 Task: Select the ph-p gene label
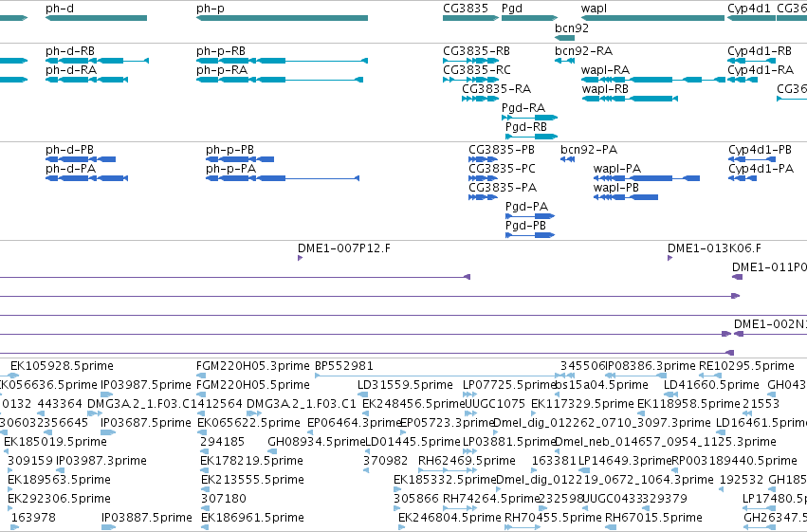[x=210, y=9]
